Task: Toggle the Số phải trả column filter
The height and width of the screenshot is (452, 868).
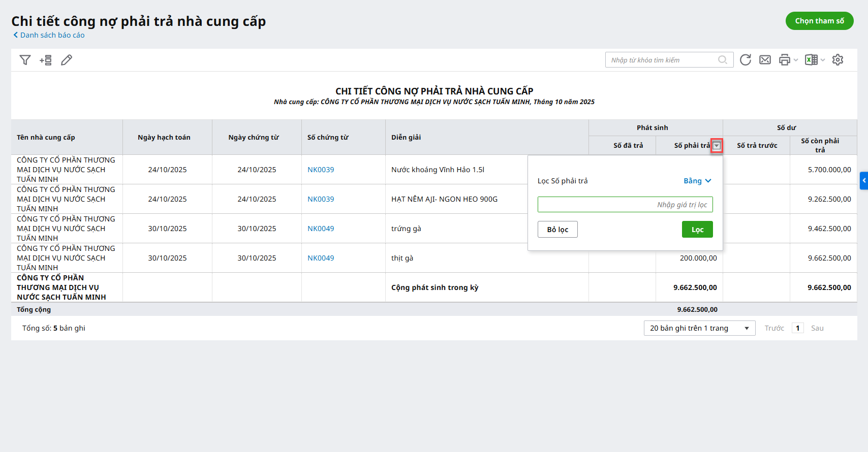Action: tap(717, 146)
